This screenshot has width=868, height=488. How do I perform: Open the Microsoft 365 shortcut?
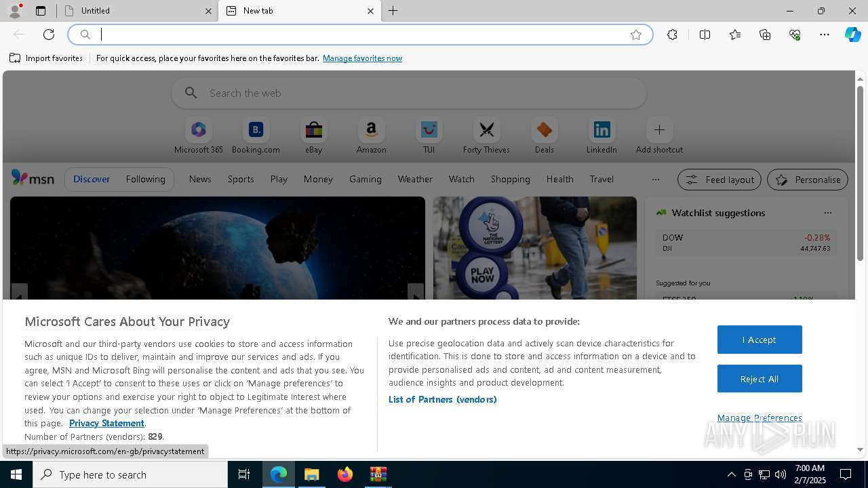pyautogui.click(x=199, y=136)
